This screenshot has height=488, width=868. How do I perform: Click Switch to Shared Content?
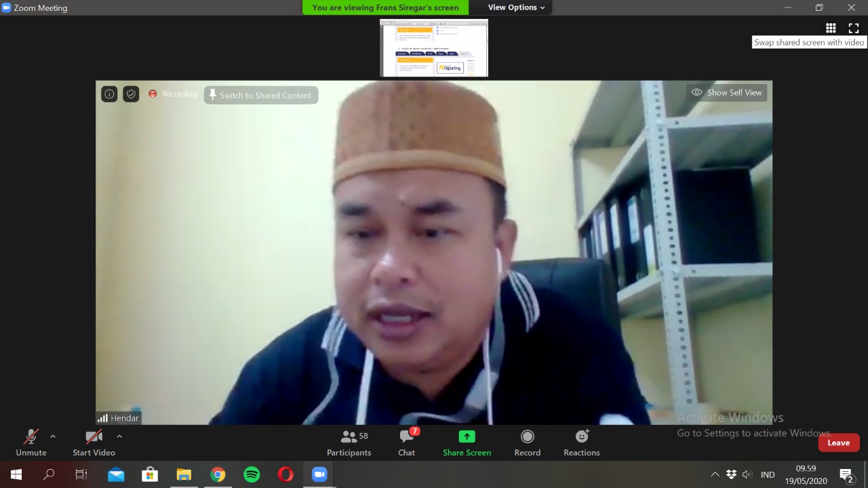(260, 96)
